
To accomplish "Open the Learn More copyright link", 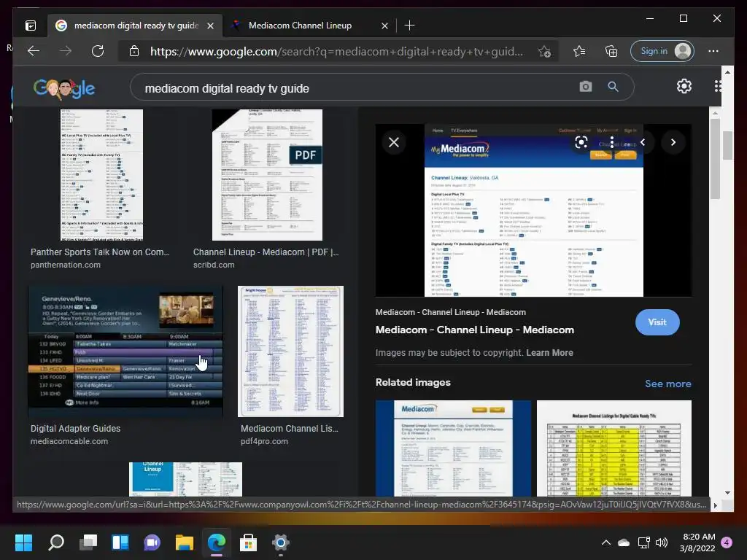I will (x=549, y=353).
